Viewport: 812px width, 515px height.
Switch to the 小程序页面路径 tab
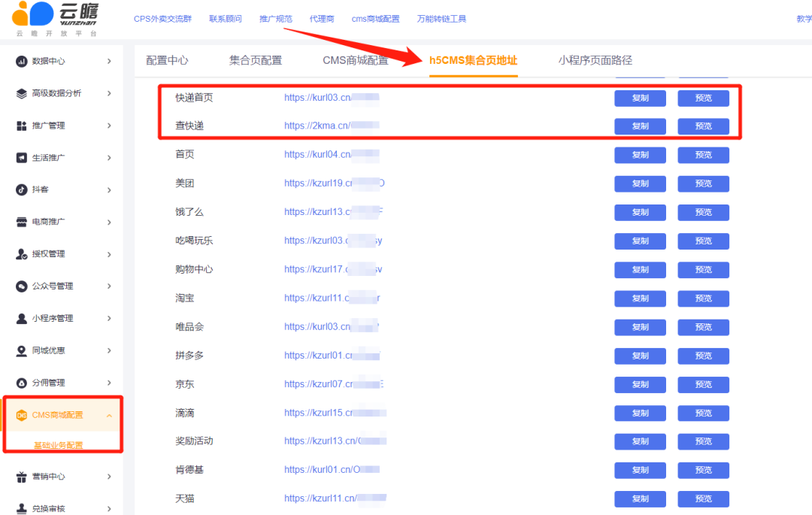pos(595,61)
